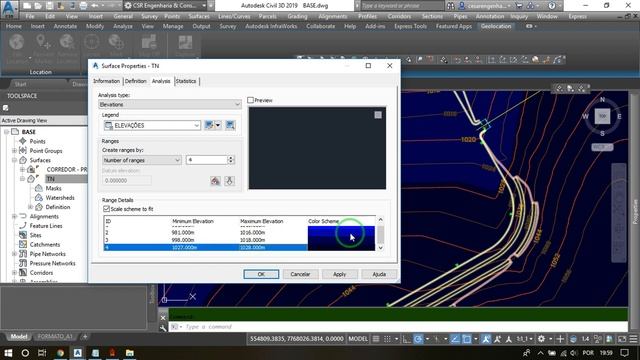Click the Masks icon under TN
This screenshot has height=360, width=640.
tap(39, 188)
